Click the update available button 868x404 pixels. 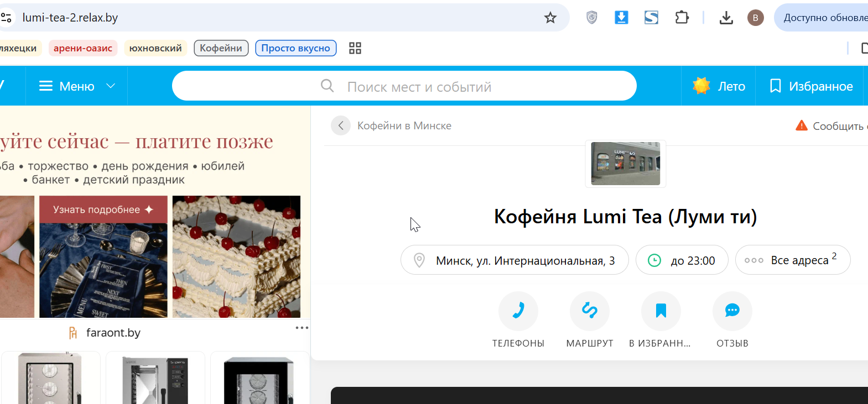coord(821,18)
